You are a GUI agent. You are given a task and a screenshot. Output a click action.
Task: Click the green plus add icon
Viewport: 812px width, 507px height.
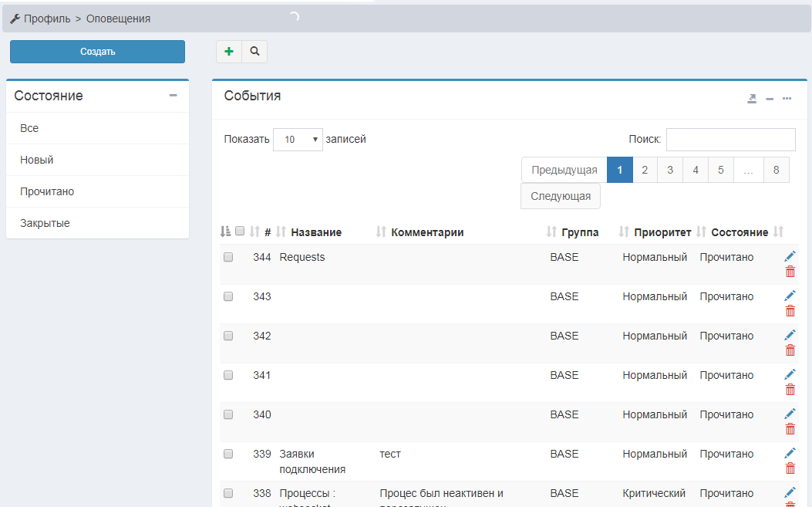click(x=228, y=52)
